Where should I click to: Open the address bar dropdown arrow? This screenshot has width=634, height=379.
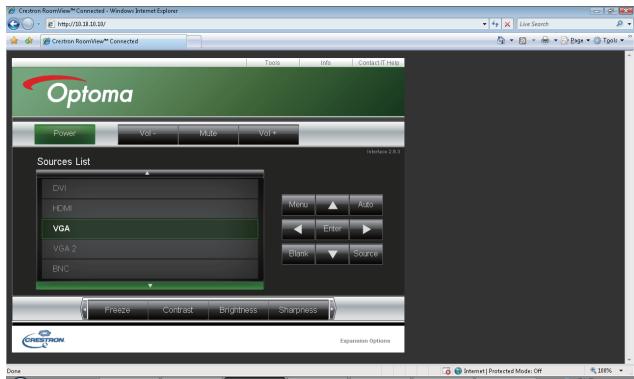coord(484,24)
